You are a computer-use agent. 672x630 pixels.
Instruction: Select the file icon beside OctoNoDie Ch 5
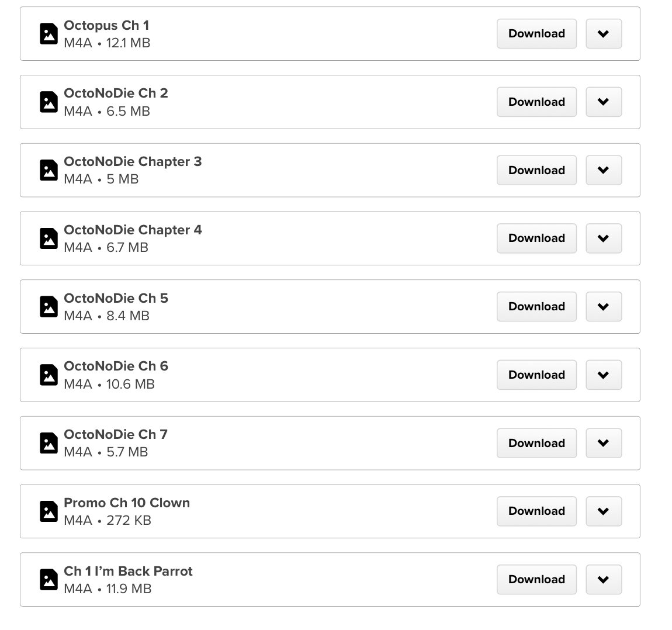point(49,307)
